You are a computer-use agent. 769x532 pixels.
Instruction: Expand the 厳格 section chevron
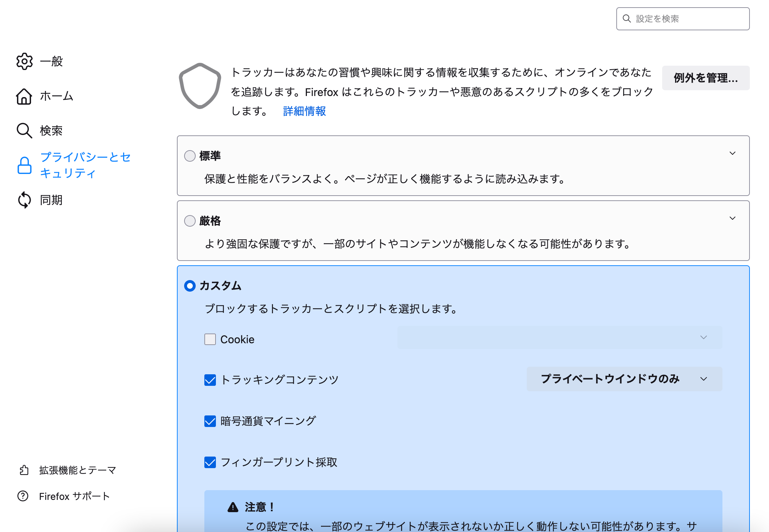pos(733,218)
